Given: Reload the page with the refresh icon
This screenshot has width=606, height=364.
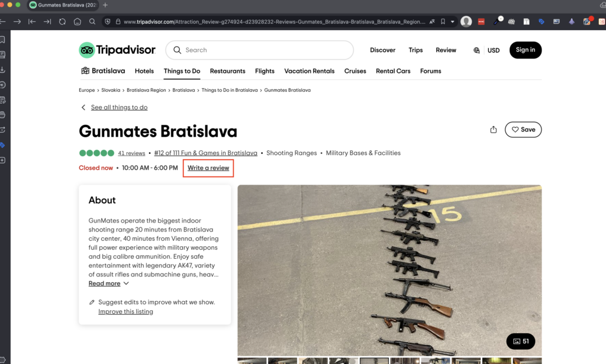Looking at the screenshot, I should (x=62, y=22).
